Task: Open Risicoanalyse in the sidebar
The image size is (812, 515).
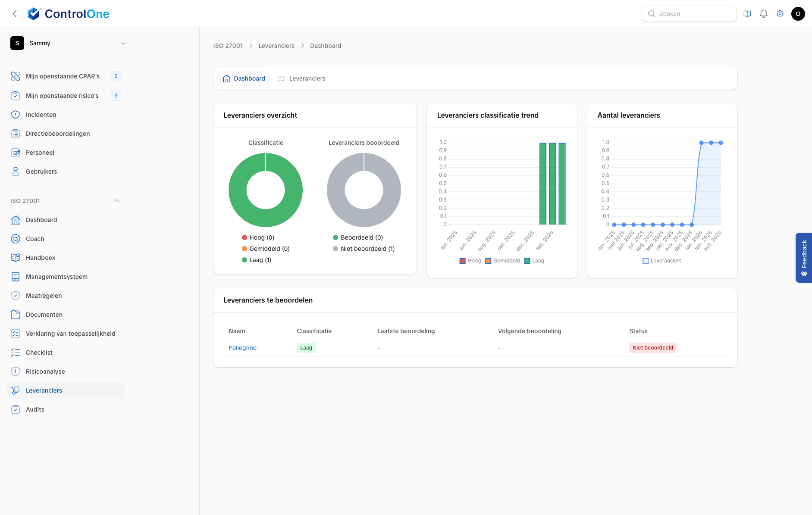Action: coord(45,371)
